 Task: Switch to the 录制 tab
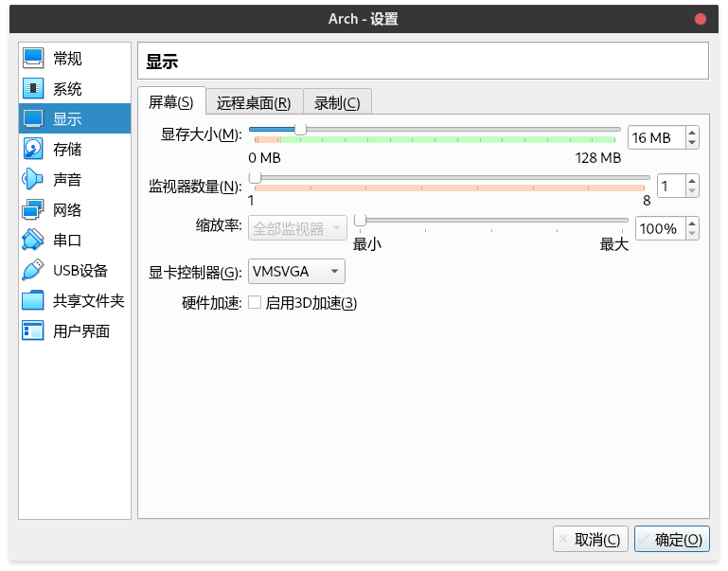[337, 102]
